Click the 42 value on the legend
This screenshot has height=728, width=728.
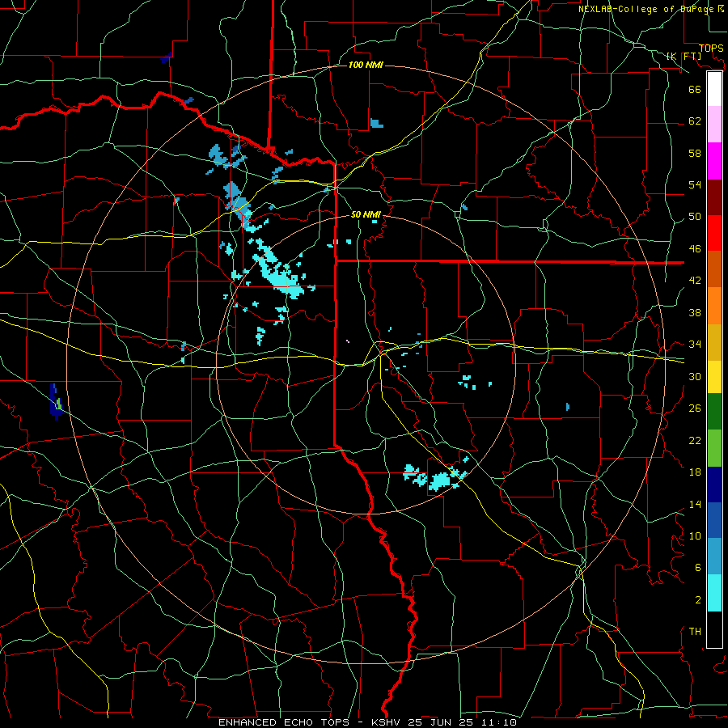[x=695, y=281]
